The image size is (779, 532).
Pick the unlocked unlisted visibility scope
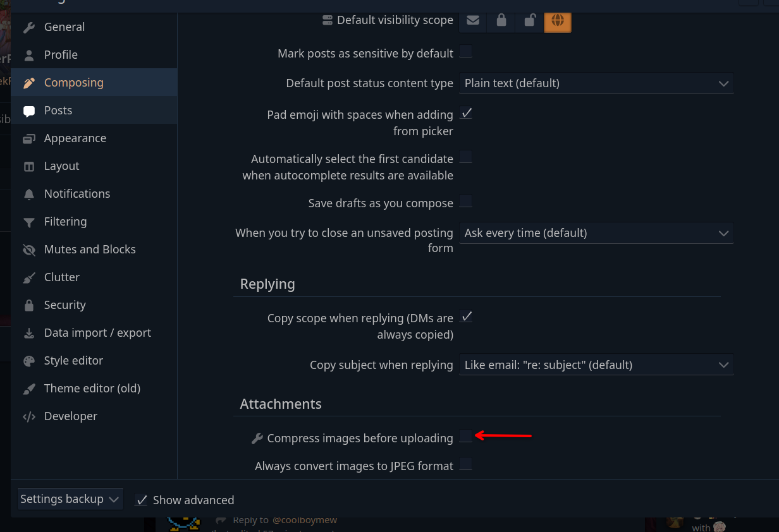click(529, 20)
